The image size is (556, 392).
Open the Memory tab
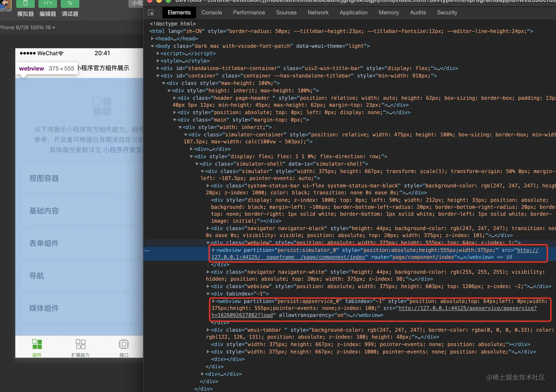[x=389, y=13]
